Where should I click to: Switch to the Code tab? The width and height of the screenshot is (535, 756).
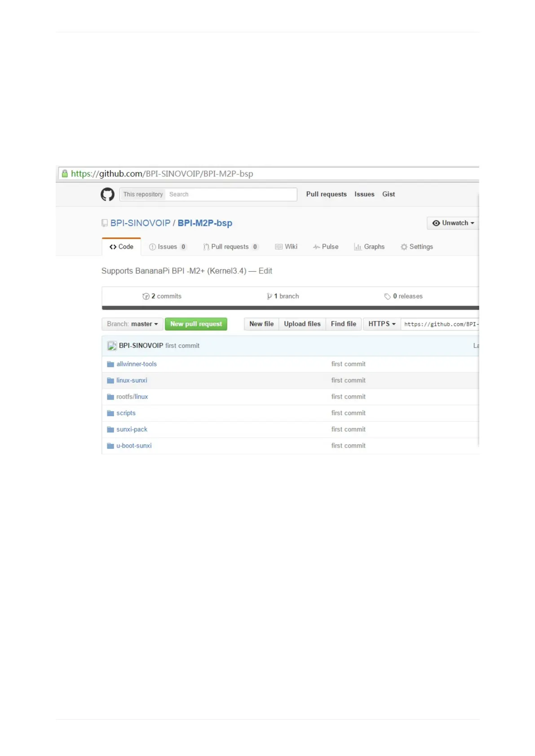pyautogui.click(x=121, y=247)
